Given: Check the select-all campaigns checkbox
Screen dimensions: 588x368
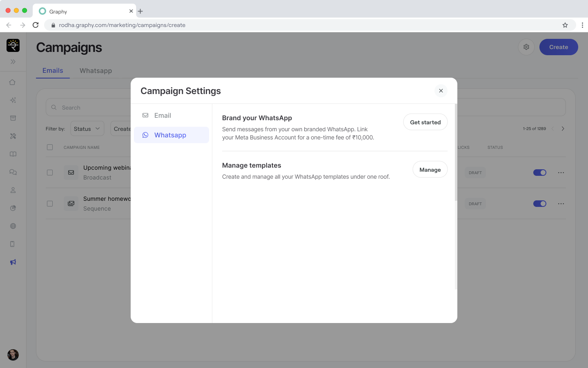Looking at the screenshot, I should tap(50, 147).
